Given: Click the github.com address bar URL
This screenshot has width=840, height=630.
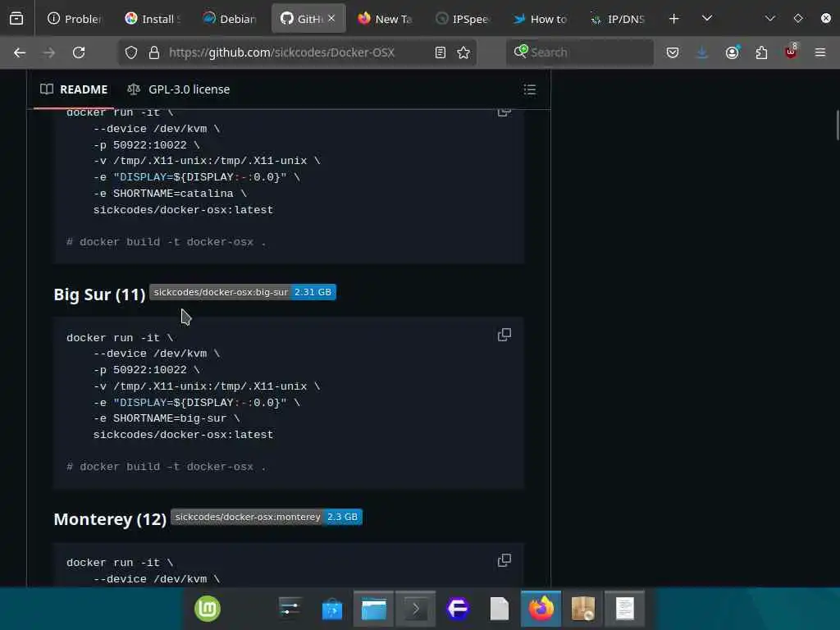Looking at the screenshot, I should tap(282, 52).
